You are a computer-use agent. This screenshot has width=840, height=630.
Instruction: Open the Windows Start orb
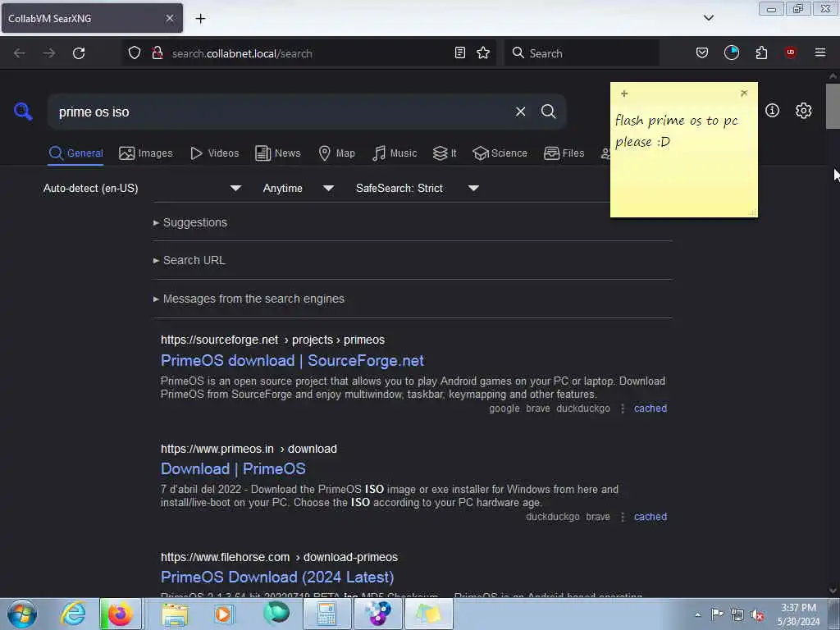(22, 614)
